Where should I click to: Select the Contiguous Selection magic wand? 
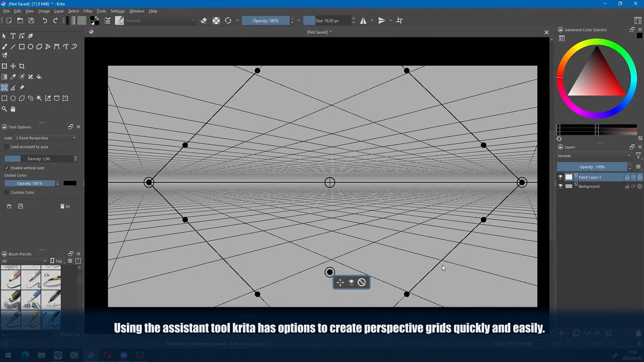39,99
